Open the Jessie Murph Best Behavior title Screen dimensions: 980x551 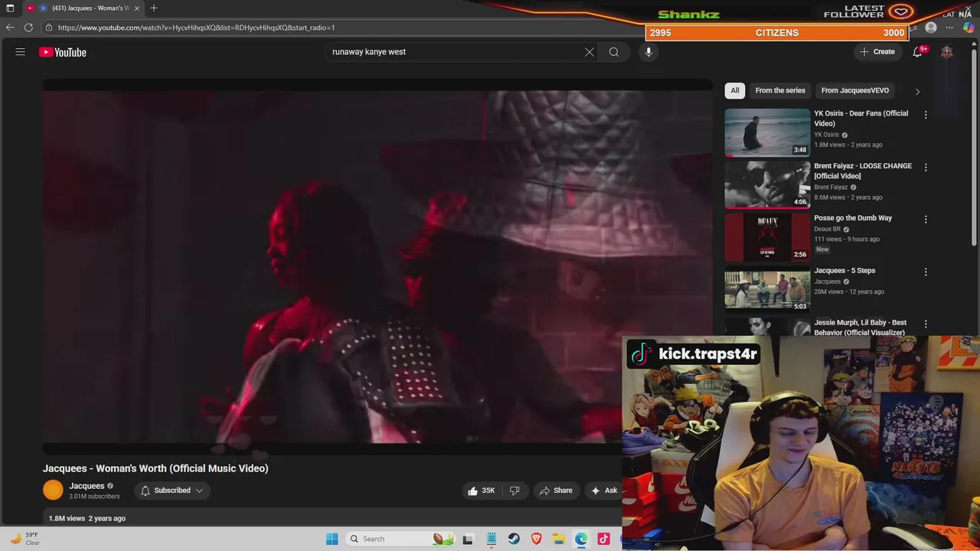click(861, 328)
